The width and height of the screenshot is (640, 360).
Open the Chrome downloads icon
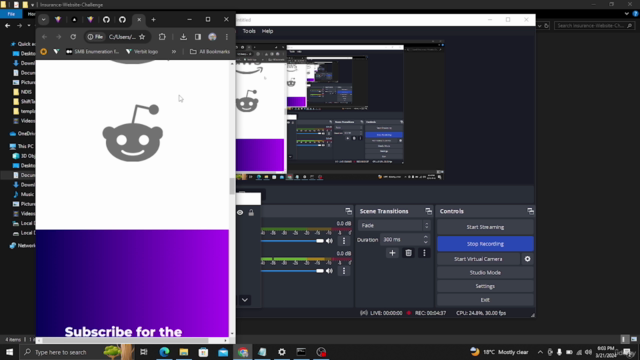click(x=183, y=37)
